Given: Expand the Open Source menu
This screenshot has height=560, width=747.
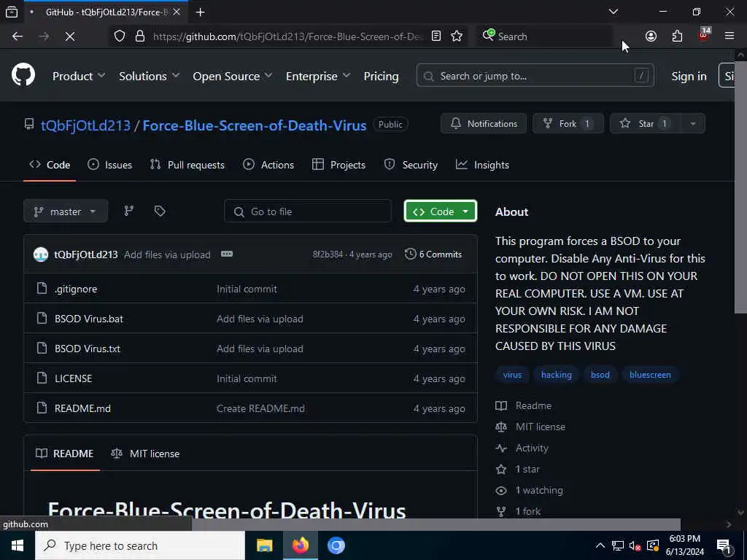Looking at the screenshot, I should (x=233, y=76).
